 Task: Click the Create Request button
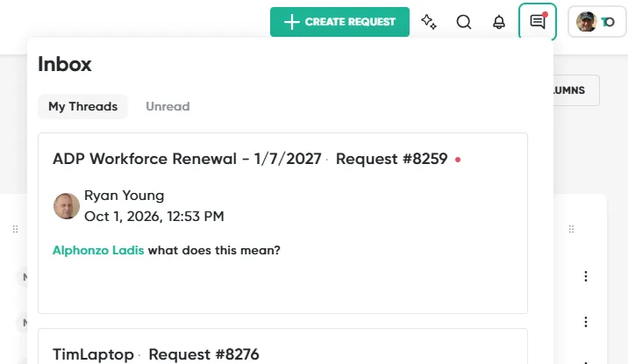[x=339, y=22]
